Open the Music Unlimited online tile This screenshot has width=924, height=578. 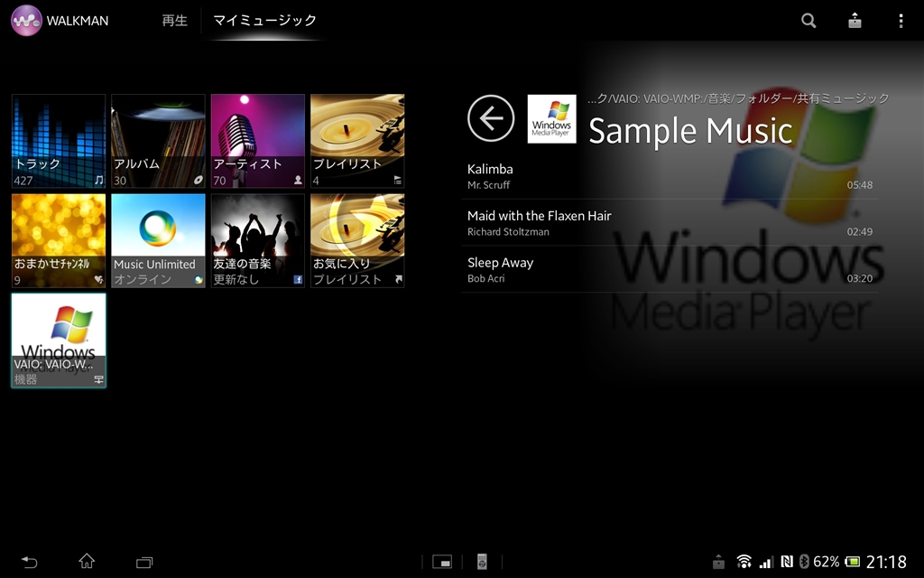[159, 240]
